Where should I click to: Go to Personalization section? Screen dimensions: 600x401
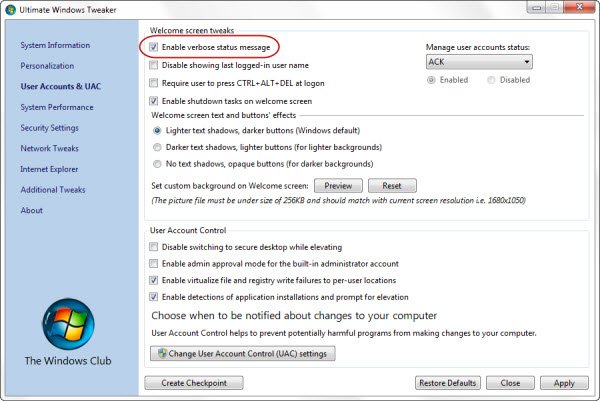pyautogui.click(x=47, y=66)
